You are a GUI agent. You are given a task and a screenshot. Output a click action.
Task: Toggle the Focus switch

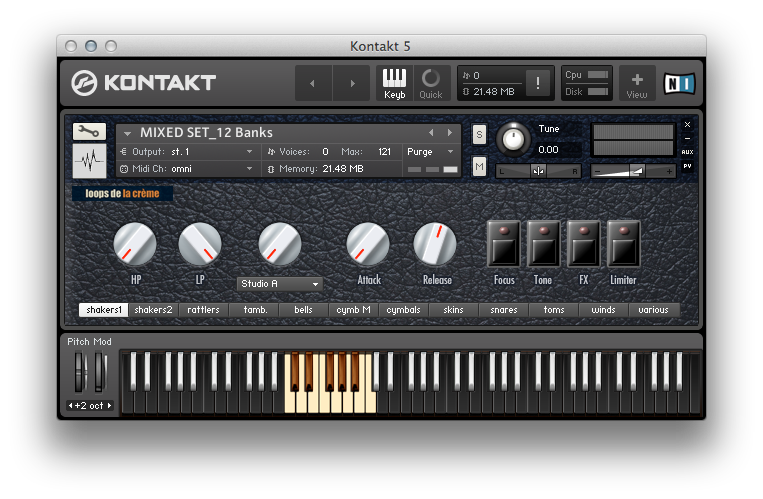tap(504, 243)
